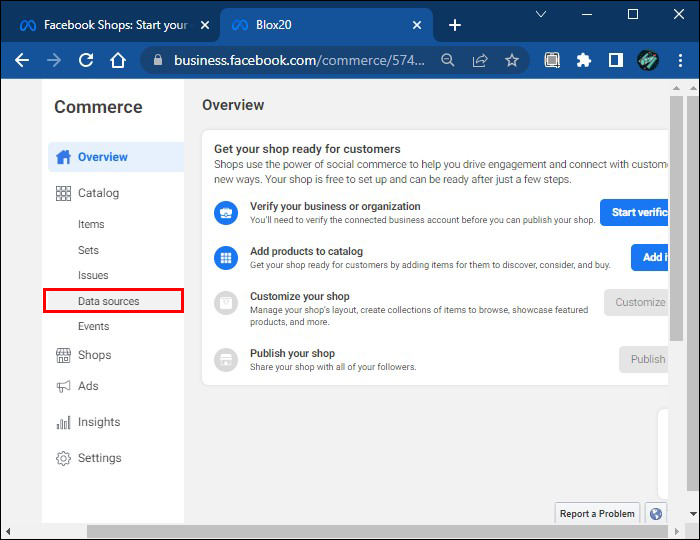
Task: Click the Catalog grid icon
Action: tap(64, 193)
